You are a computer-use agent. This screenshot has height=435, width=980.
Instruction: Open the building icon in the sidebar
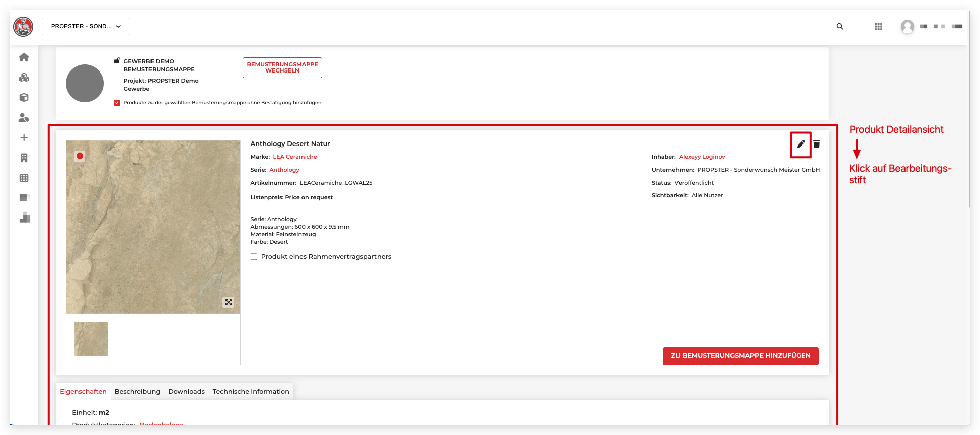24,158
